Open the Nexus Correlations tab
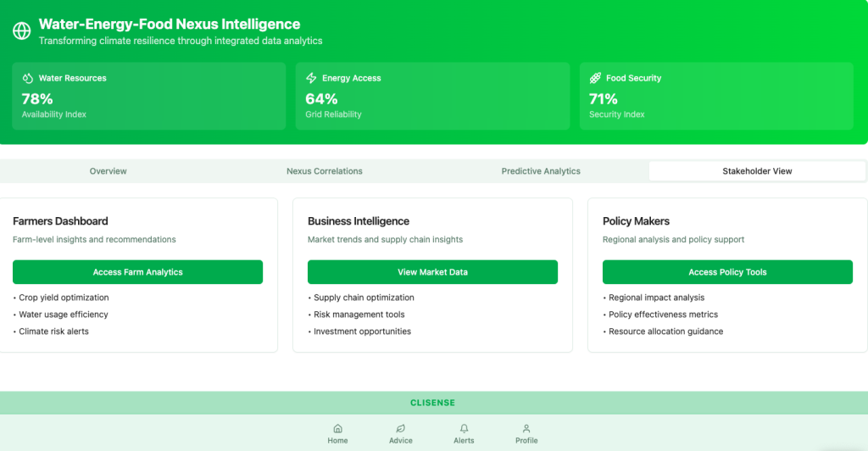This screenshot has width=868, height=451. 325,171
